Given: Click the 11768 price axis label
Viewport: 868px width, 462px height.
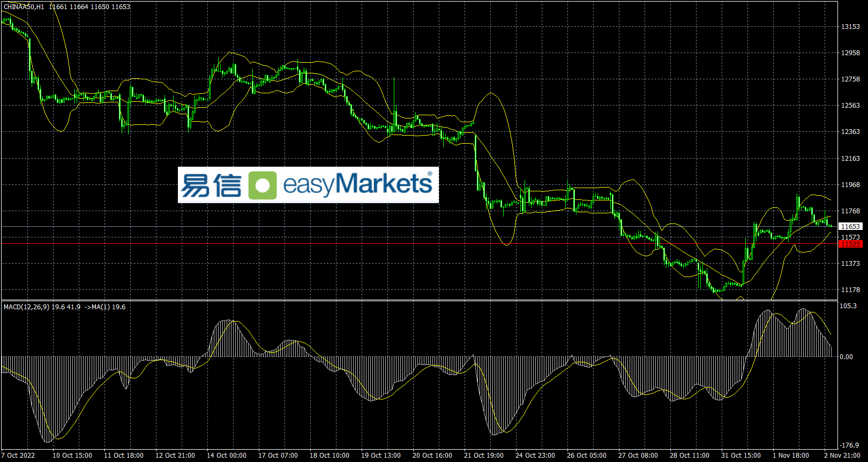Looking at the screenshot, I should pos(850,211).
